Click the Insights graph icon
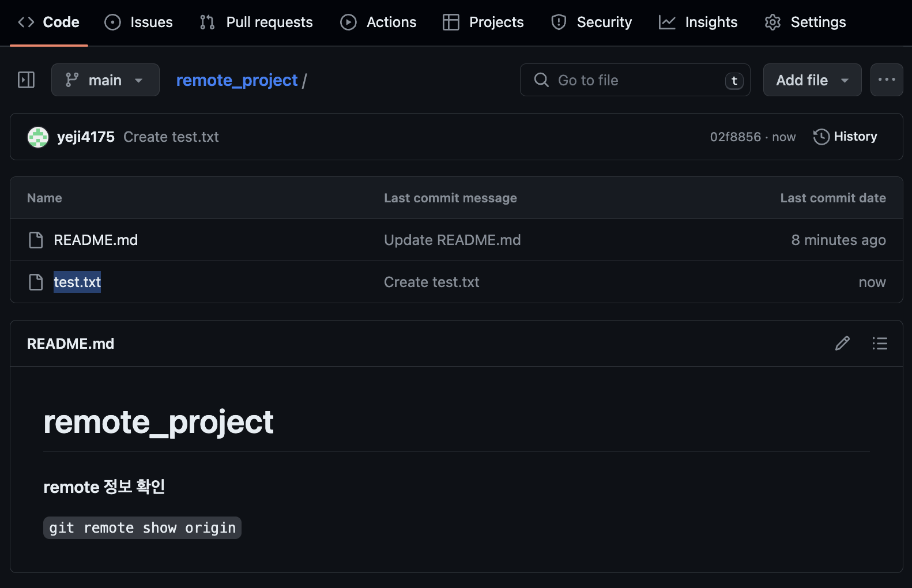This screenshot has height=588, width=912. pyautogui.click(x=667, y=22)
